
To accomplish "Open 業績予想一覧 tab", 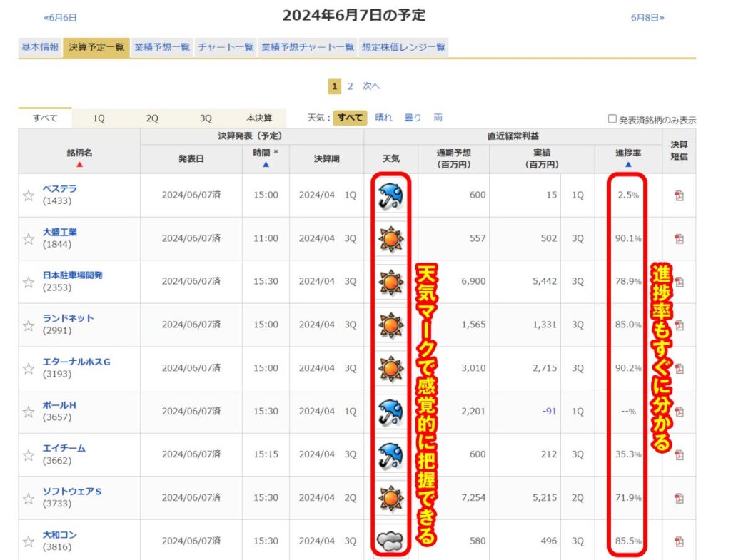I will tap(162, 47).
